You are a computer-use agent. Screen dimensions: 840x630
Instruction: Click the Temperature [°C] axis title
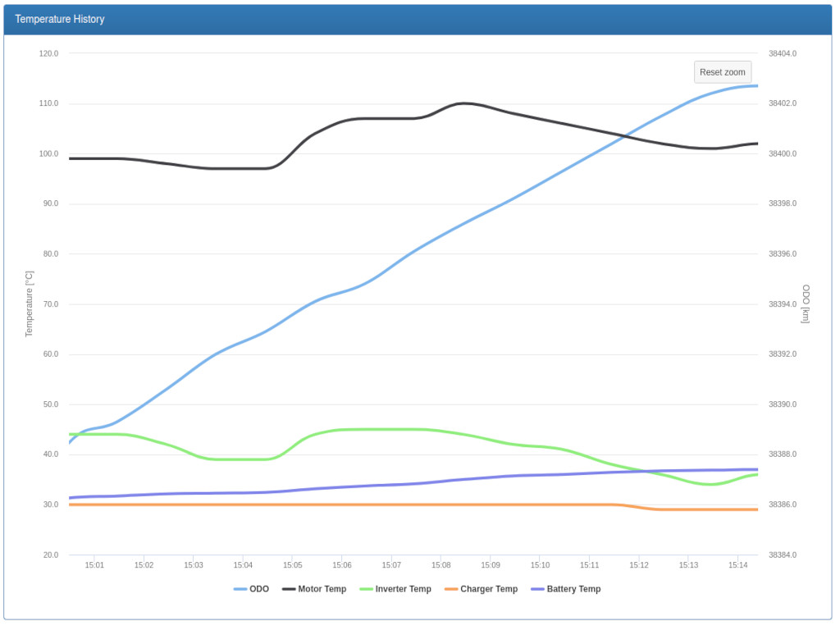(x=30, y=304)
